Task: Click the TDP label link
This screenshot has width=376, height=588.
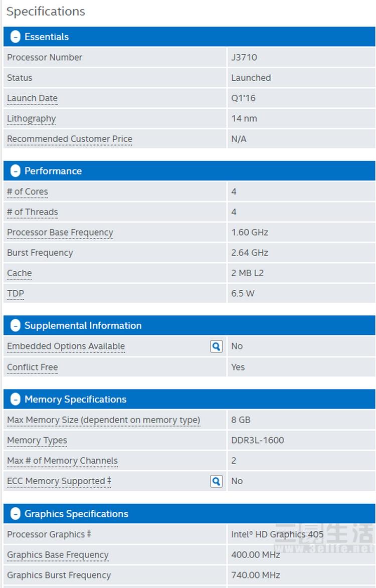Action: tap(16, 294)
